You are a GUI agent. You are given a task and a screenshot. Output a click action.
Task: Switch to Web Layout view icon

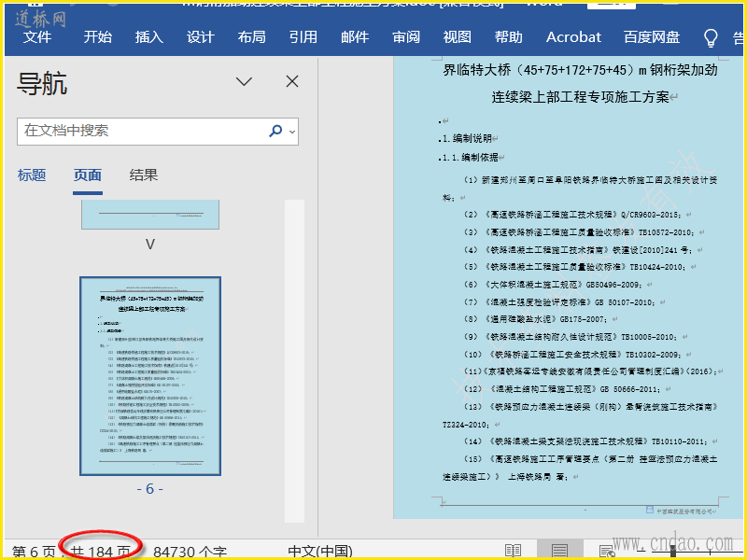(x=606, y=551)
